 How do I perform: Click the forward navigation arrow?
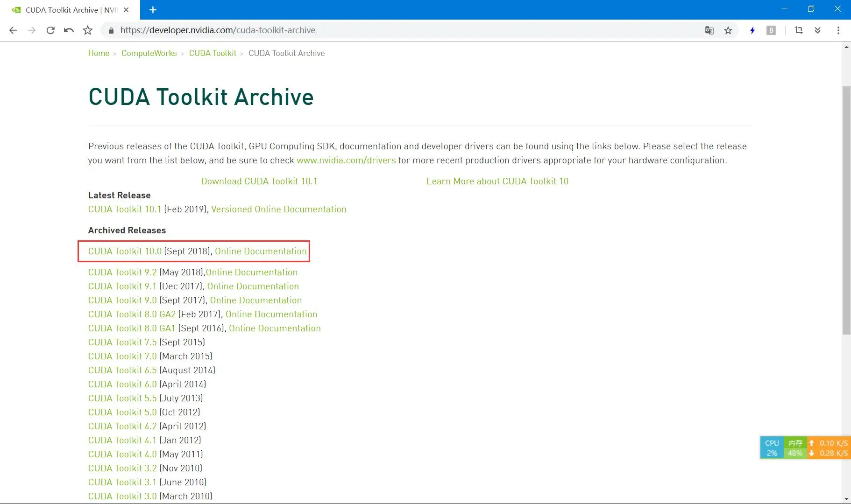pos(32,30)
